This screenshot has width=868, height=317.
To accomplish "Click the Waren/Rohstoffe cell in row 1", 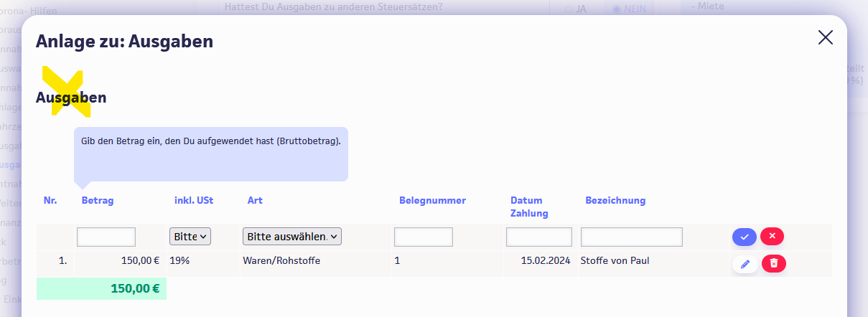I will click(281, 261).
